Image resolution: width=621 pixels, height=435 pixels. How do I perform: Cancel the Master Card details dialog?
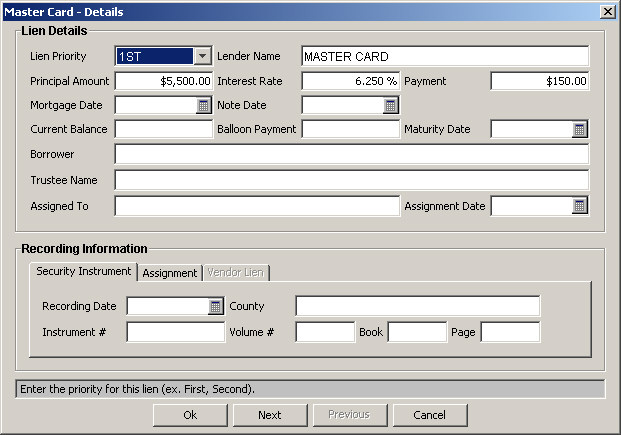pos(430,415)
